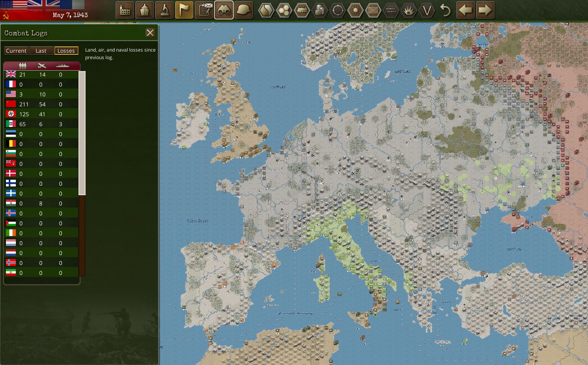This screenshot has height=365, width=588.
Task: Click the naval losses ship column header
Action: [x=62, y=66]
